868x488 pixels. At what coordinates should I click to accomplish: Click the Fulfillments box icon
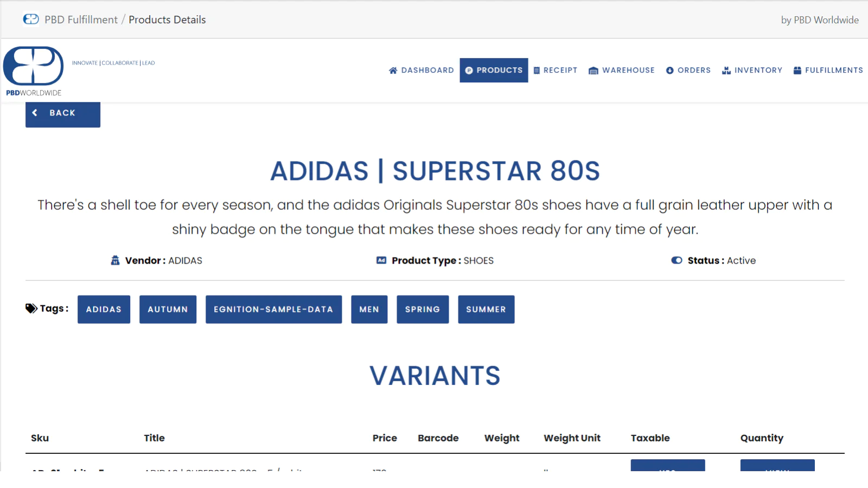pyautogui.click(x=797, y=70)
